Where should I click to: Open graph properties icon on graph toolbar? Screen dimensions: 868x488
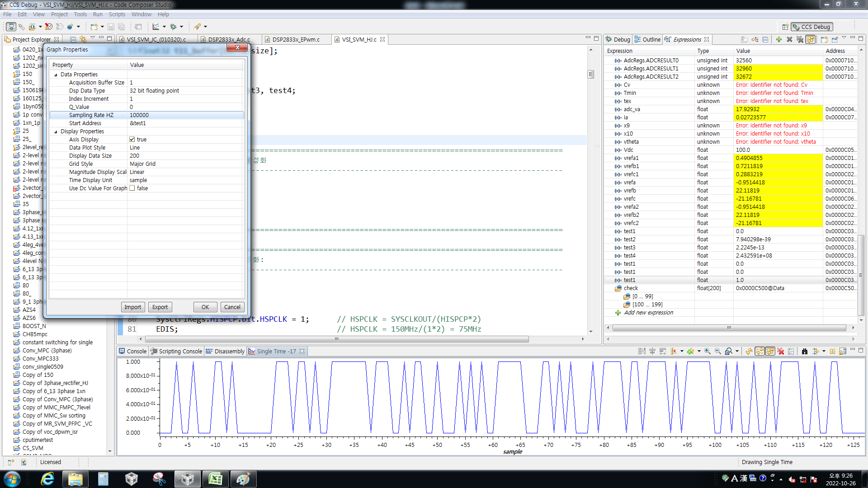click(791, 351)
